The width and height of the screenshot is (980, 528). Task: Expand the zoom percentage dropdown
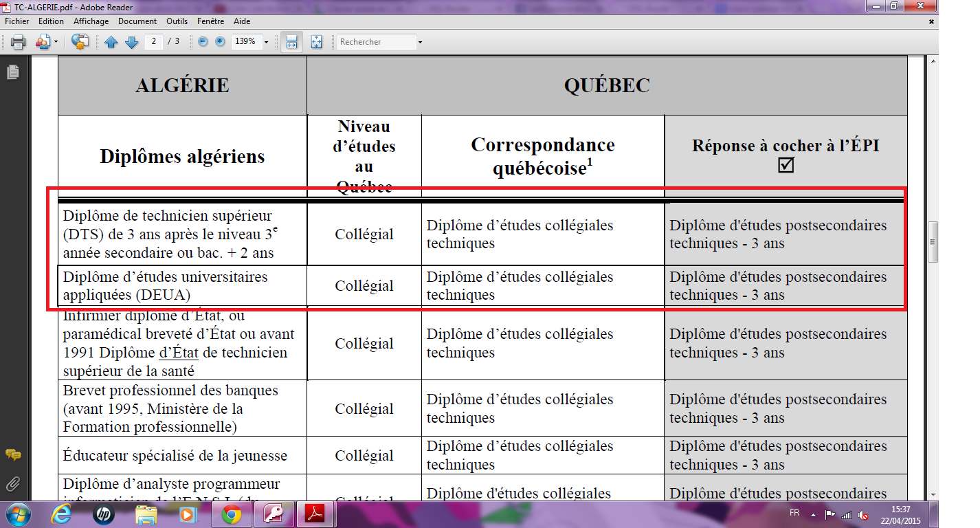[x=266, y=42]
